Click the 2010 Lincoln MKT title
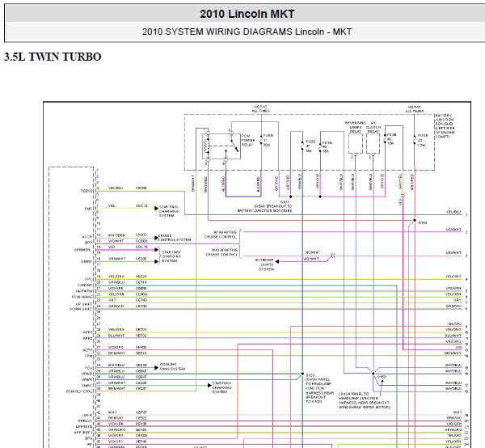485x448 pixels. click(247, 14)
